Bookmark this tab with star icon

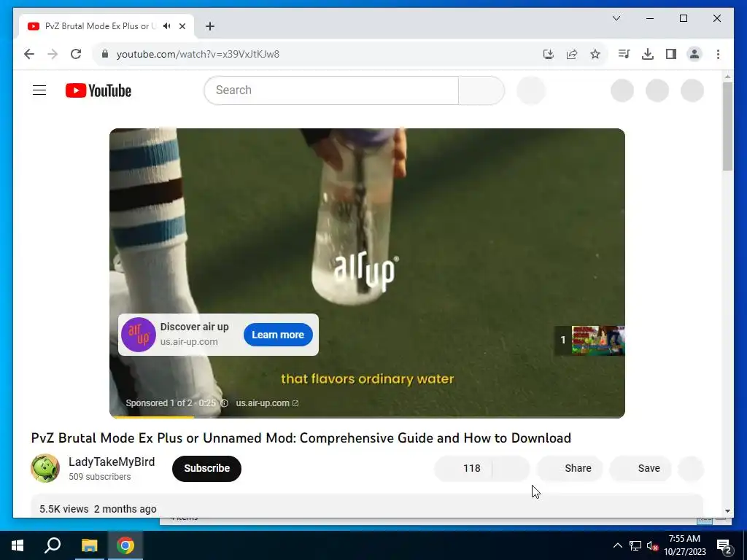pos(595,54)
